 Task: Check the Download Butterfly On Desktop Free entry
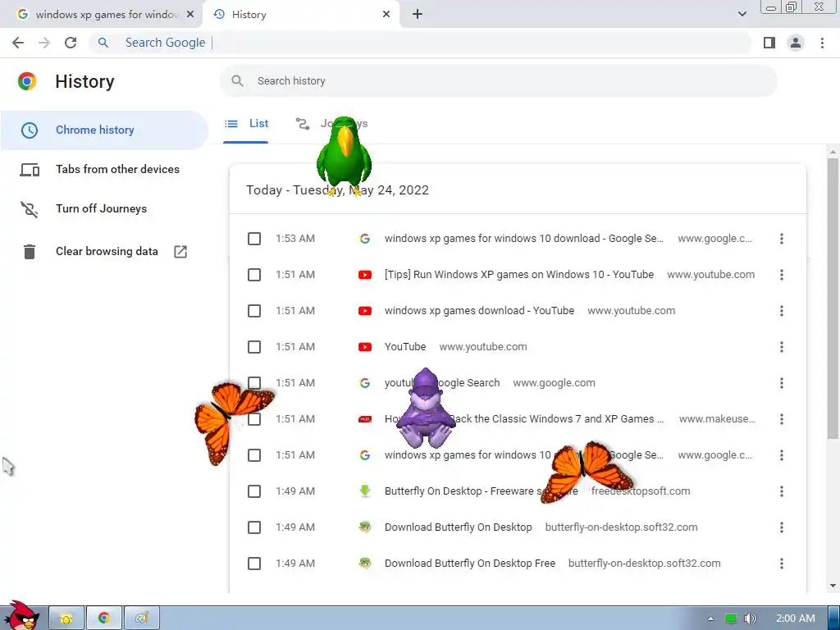(254, 564)
